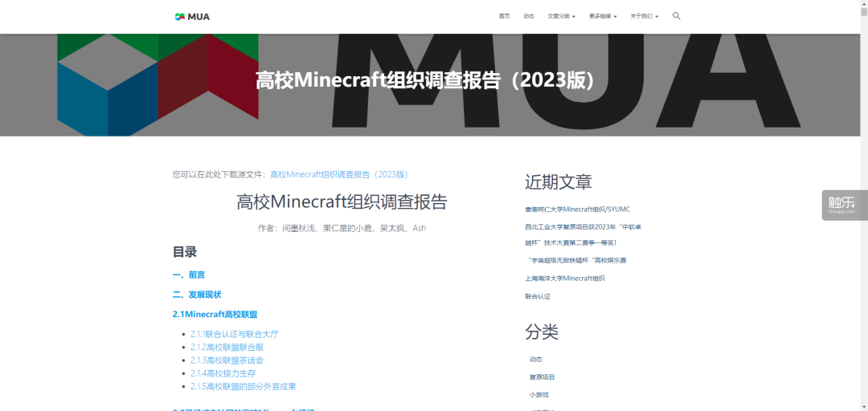
Task: Expand the 文章分类 navigation dropdown
Action: pos(561,17)
